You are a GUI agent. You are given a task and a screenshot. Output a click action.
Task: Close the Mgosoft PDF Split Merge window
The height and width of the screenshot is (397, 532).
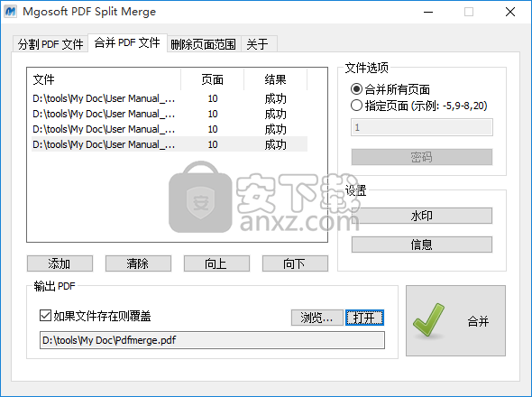click(x=510, y=12)
